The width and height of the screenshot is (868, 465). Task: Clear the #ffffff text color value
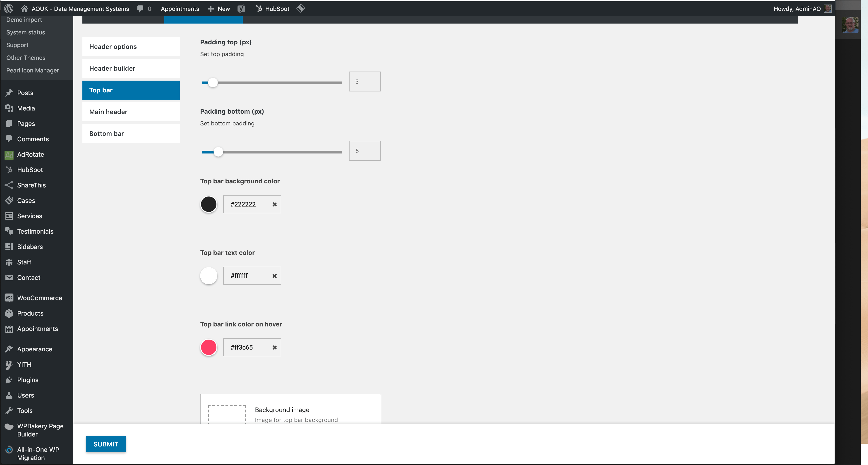click(274, 276)
